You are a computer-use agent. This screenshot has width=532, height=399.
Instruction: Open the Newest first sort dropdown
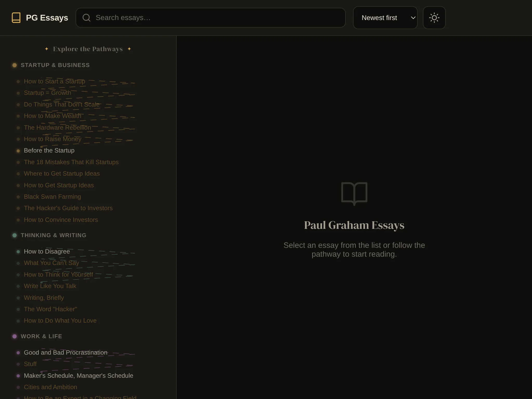(x=385, y=18)
